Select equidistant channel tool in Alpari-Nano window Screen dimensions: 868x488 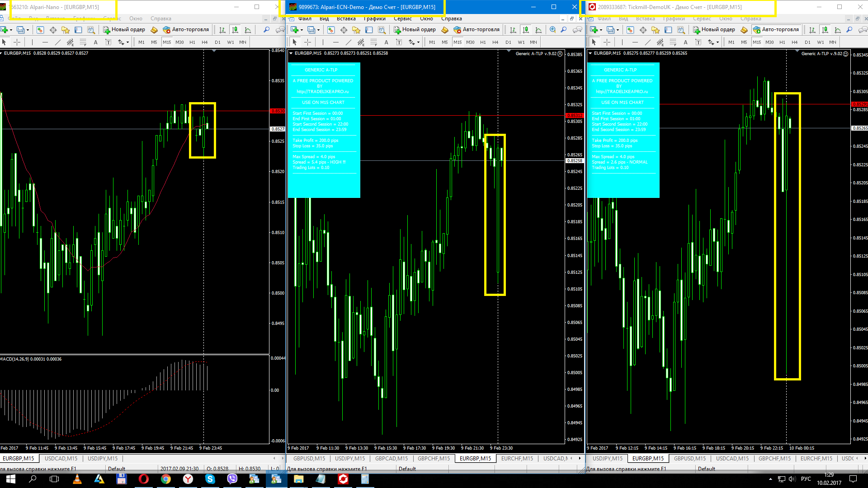[x=70, y=42]
